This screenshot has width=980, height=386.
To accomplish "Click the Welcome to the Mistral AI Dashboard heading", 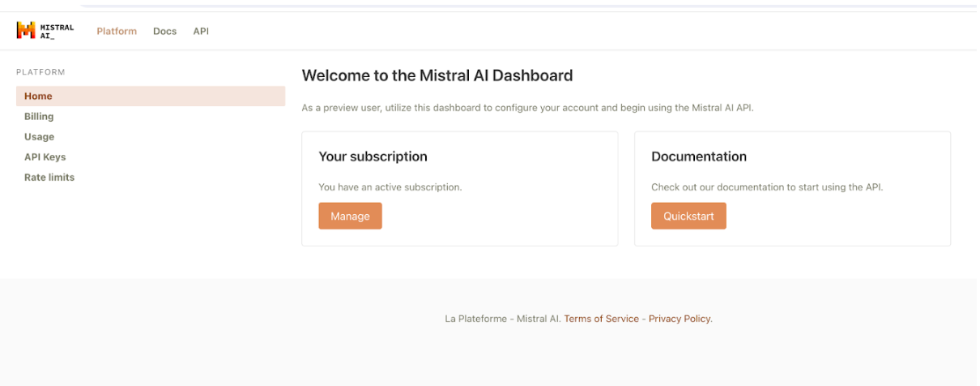I will [x=437, y=75].
